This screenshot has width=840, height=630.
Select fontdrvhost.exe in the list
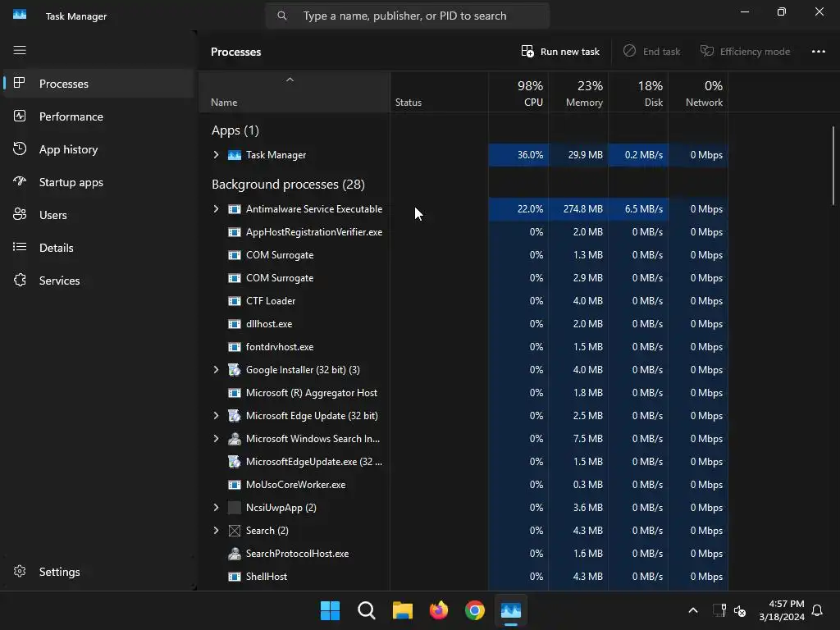pyautogui.click(x=463, y=347)
